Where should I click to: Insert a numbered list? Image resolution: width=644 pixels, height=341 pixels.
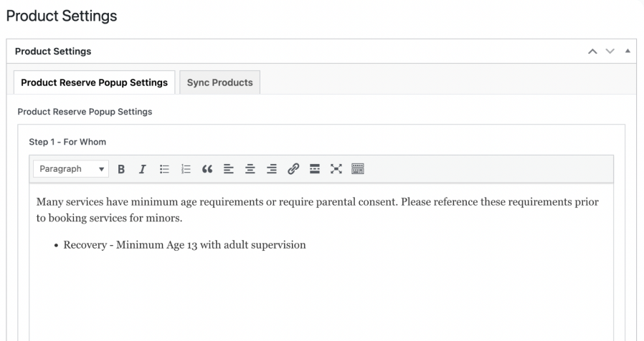click(186, 169)
